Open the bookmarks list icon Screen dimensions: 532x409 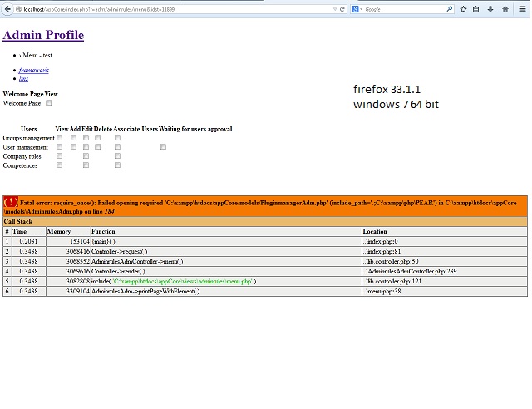coord(476,9)
